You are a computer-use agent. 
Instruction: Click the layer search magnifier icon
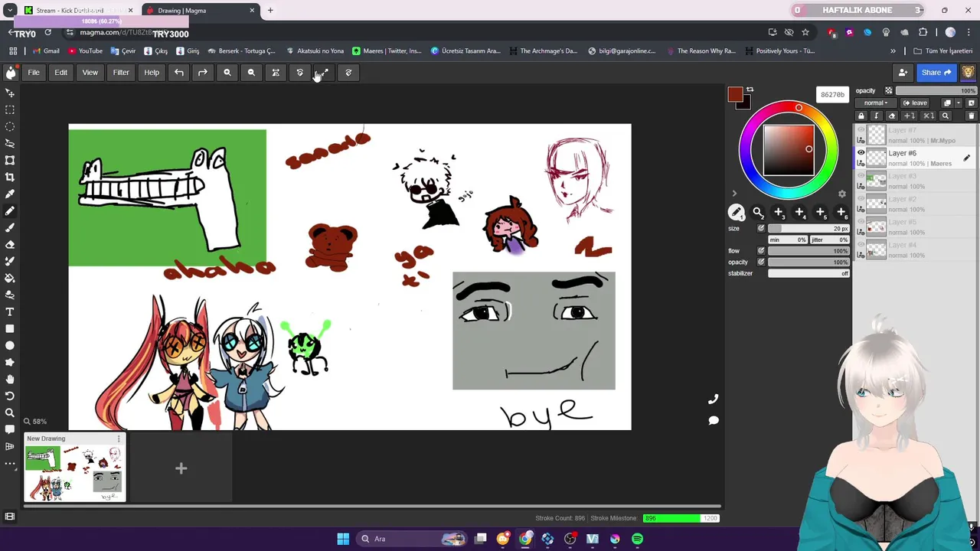[945, 116]
